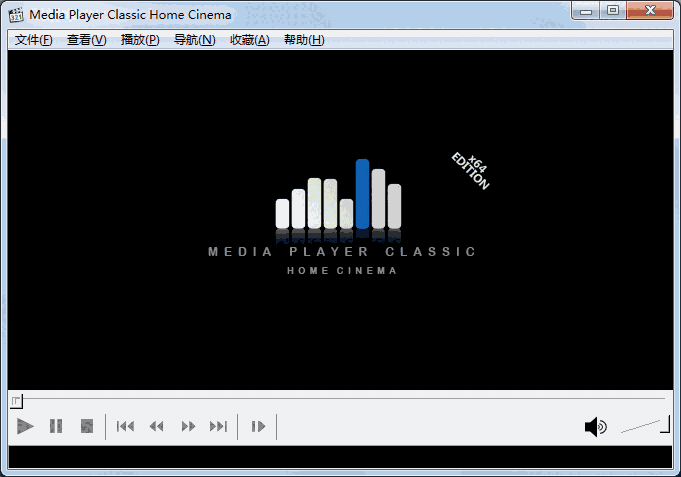The width and height of the screenshot is (681, 477).
Task: Decrease playback speed with the rewind icon
Action: click(x=156, y=427)
